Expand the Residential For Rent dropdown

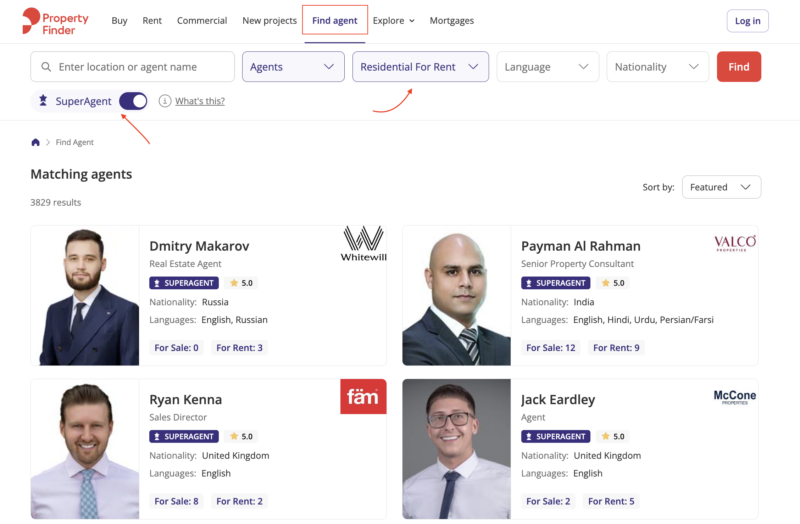tap(420, 67)
